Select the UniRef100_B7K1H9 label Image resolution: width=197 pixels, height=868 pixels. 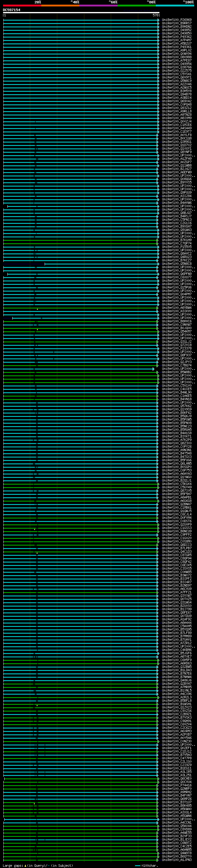click(176, 240)
